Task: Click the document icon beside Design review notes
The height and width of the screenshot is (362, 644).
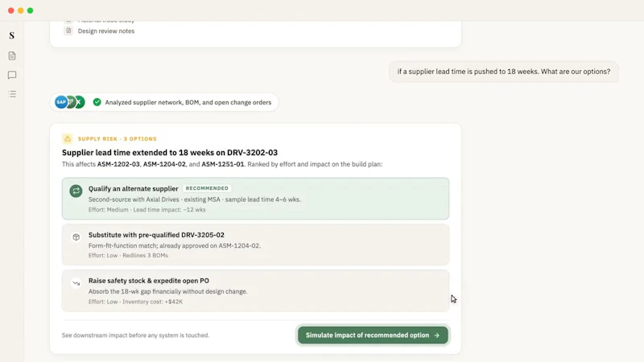Action: tap(68, 31)
